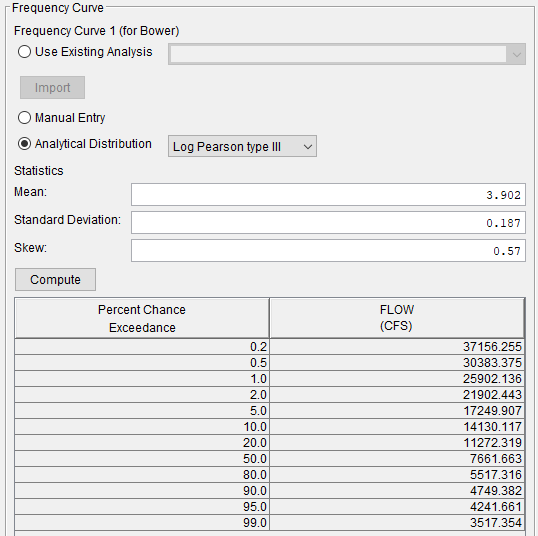Click the greyed Import button

52,88
